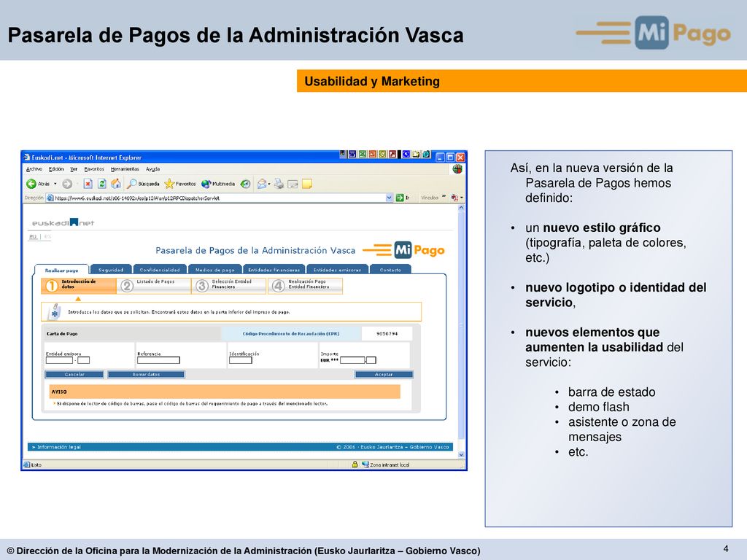Click the Mail envelope toolbar icon
Screen dimensions: 747x560
[x=262, y=184]
